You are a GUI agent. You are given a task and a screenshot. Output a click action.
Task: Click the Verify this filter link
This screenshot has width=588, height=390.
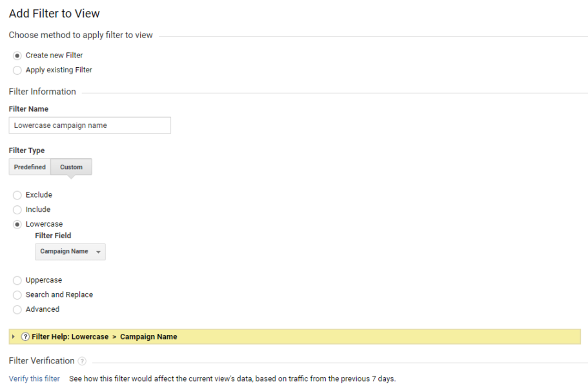click(34, 378)
